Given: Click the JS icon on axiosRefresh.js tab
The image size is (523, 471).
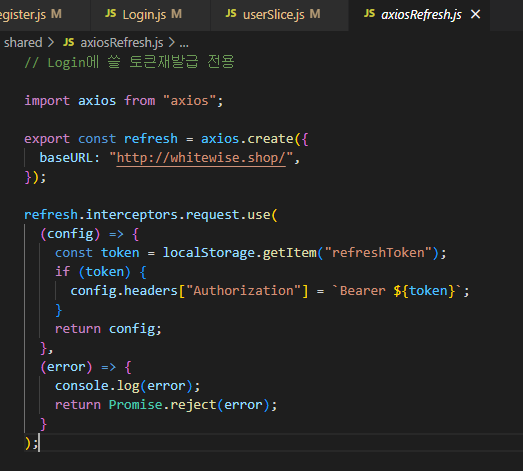Looking at the screenshot, I should [369, 14].
